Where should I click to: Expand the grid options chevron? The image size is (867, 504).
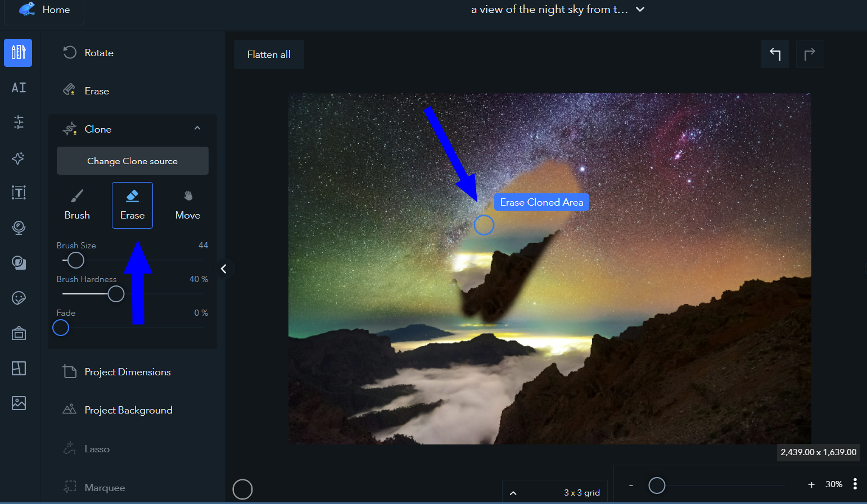513,493
